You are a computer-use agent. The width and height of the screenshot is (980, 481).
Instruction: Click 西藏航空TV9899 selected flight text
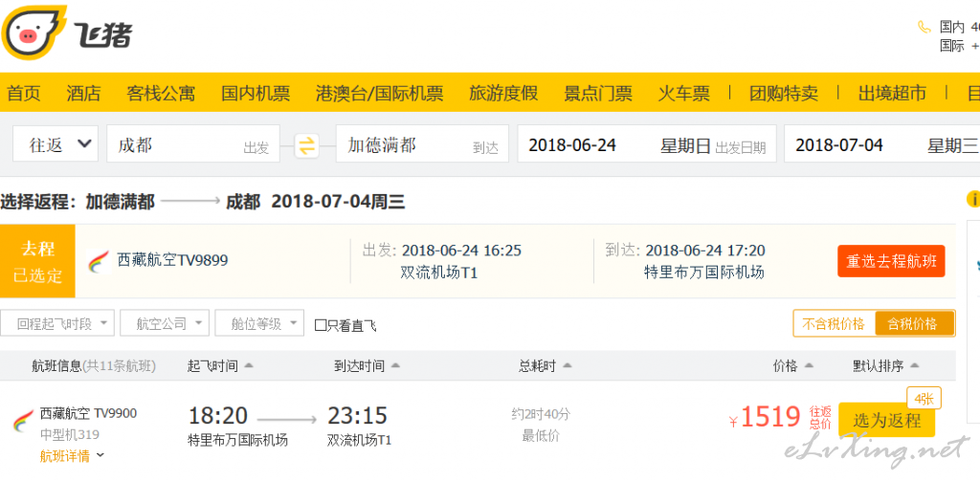coord(172,260)
